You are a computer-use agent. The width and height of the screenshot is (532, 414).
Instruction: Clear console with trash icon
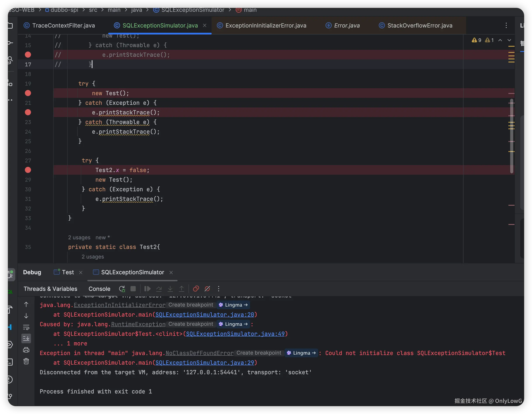pos(26,361)
